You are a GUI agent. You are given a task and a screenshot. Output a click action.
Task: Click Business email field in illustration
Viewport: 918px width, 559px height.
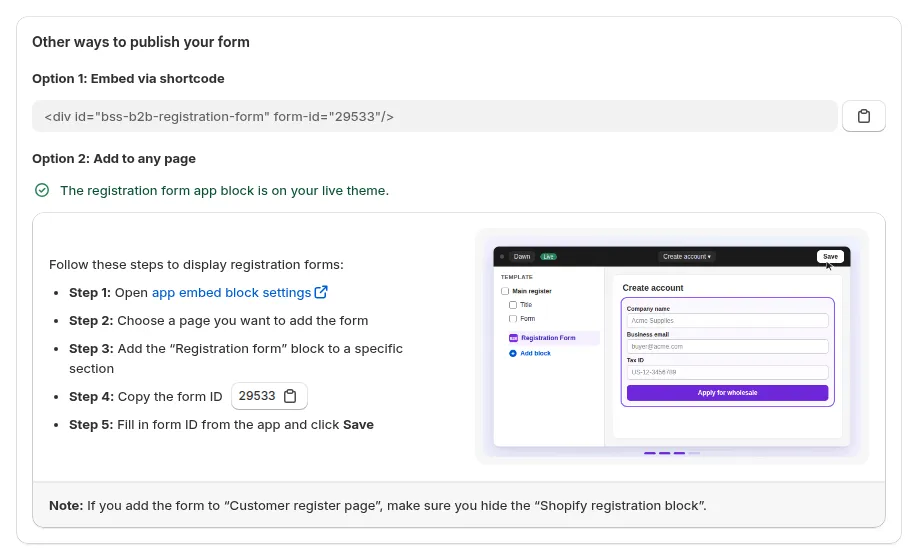pos(727,347)
